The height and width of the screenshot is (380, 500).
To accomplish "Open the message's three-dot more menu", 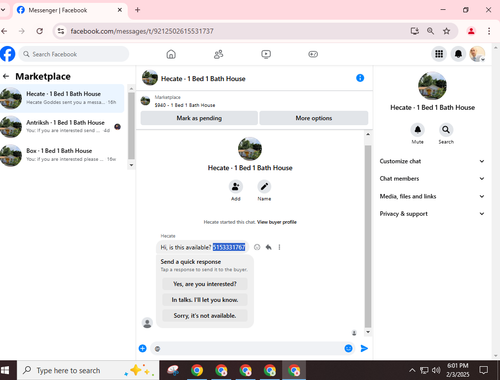I will 279,247.
